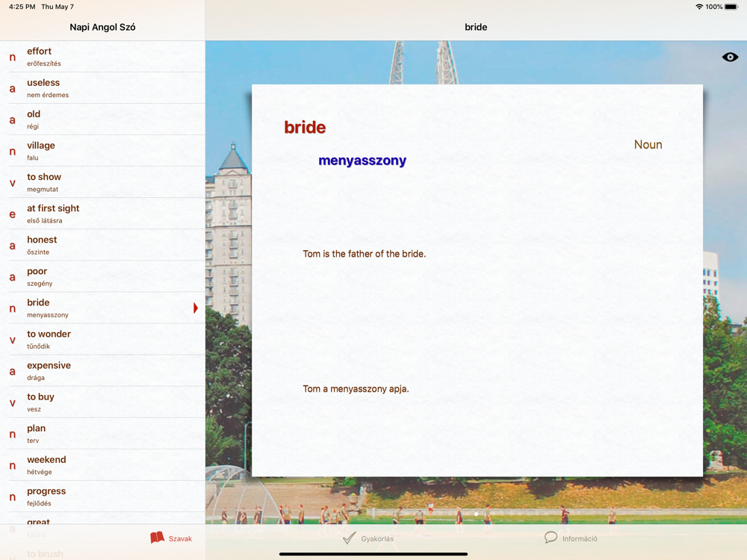Click the 'e' expression marker beside at first sight
Screen dimensions: 747x560
tap(13, 215)
